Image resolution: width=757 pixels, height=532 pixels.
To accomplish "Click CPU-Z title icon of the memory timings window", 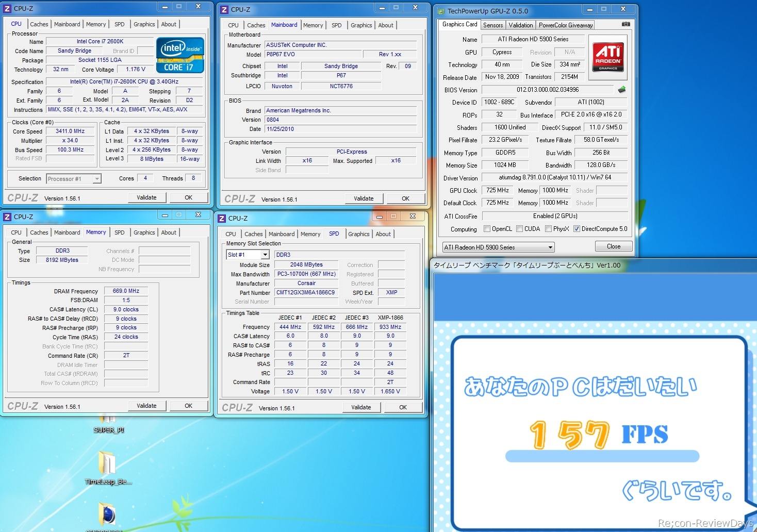I will (7, 217).
